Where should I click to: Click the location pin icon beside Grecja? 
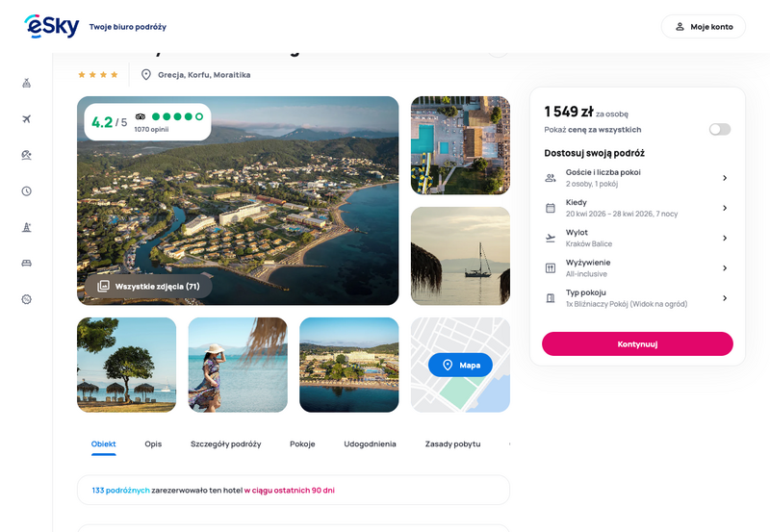146,74
